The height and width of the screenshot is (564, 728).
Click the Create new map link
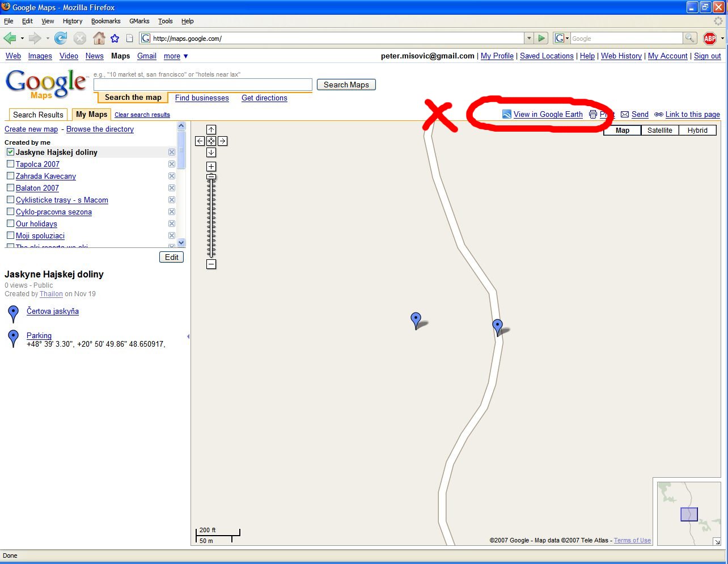(x=31, y=129)
